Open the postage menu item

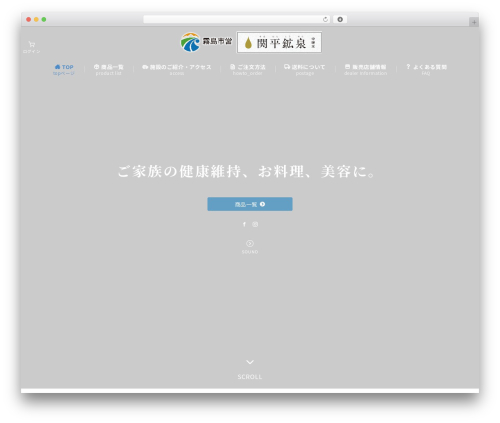click(x=304, y=70)
